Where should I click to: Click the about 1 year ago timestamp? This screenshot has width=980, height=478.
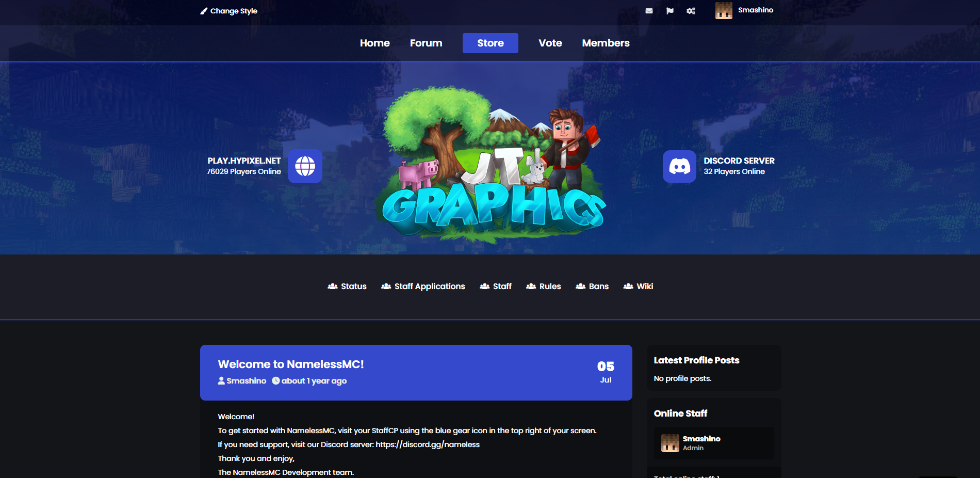(314, 380)
